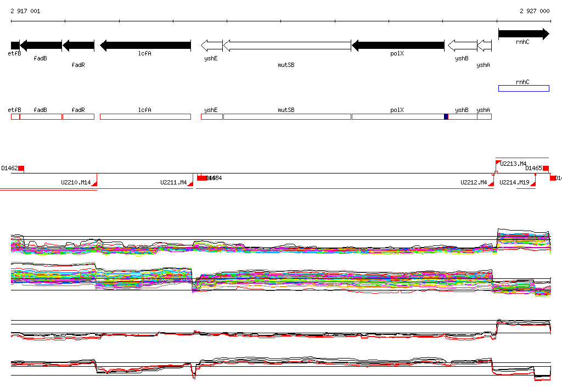Click the white yshB gene arrow
The width and height of the screenshot is (562, 392).
click(463, 46)
